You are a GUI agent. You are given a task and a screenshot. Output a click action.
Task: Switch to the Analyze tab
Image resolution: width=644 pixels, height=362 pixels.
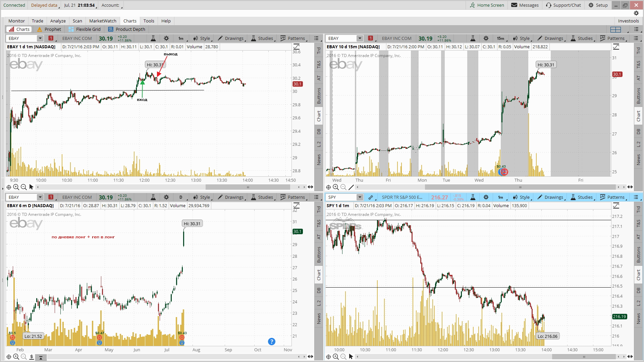(x=58, y=21)
